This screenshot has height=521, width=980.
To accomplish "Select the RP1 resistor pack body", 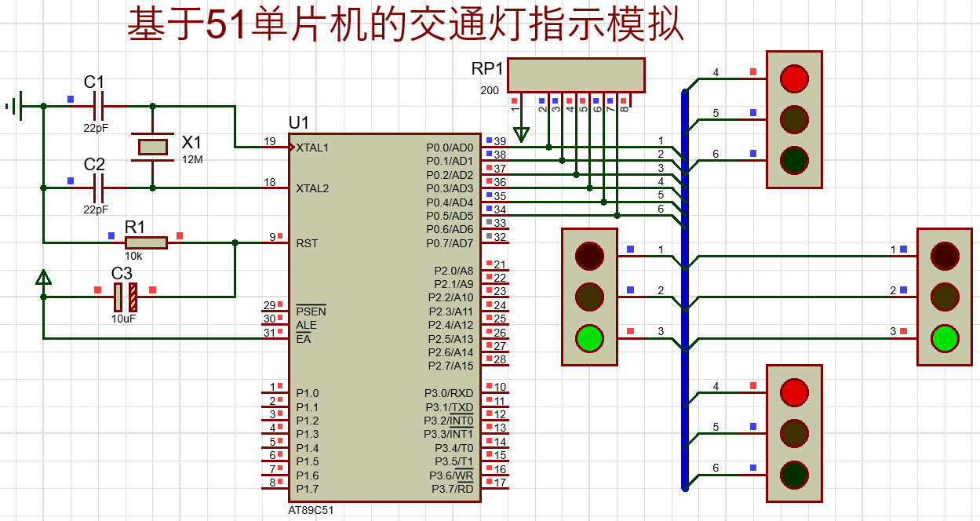I will (576, 75).
